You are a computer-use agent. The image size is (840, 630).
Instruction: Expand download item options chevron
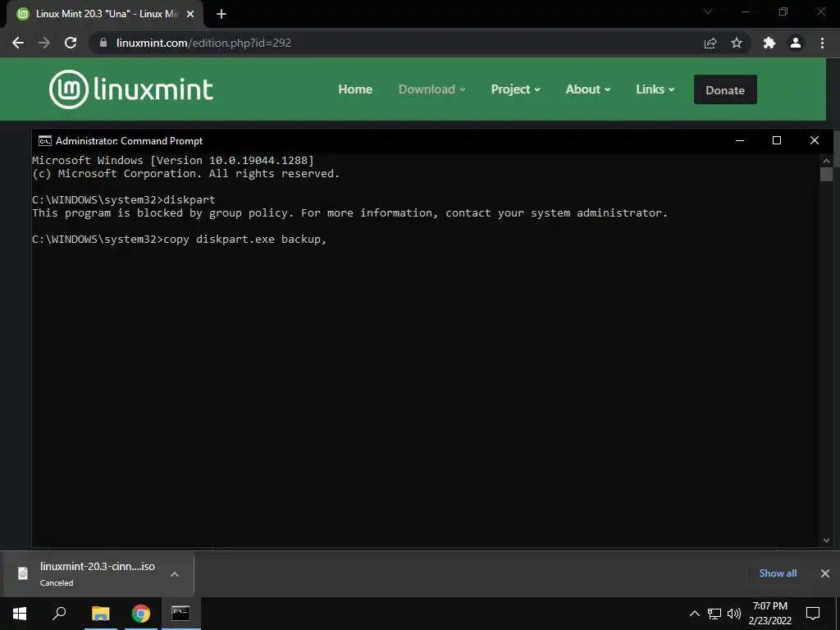(175, 573)
